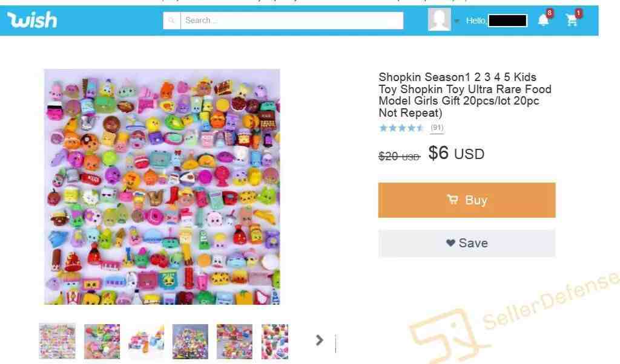Open the star rating reviews
Image resolution: width=620 pixels, height=364 pixels.
[401, 128]
